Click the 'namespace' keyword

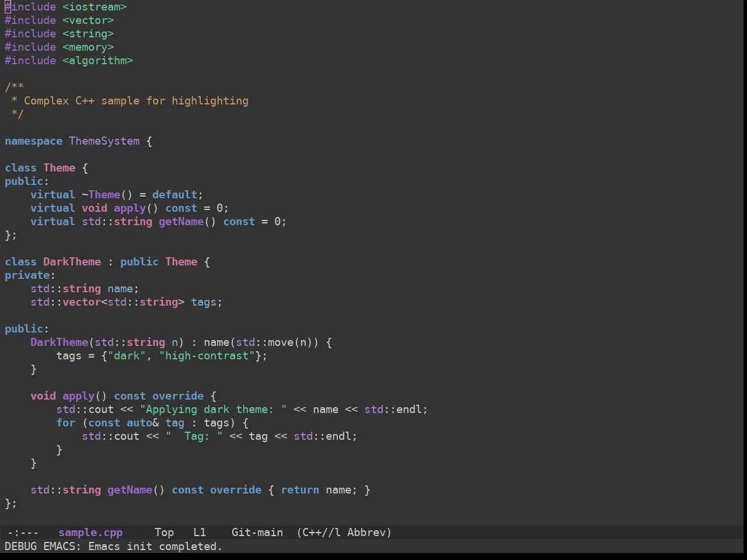click(x=33, y=141)
